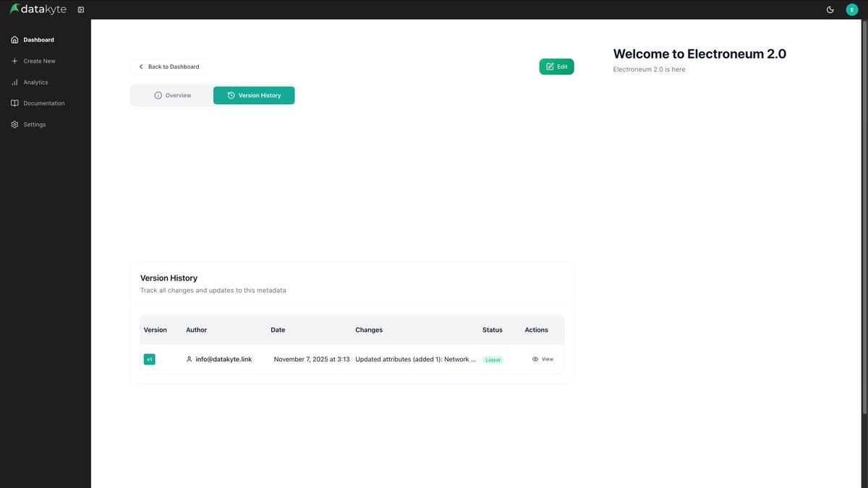The height and width of the screenshot is (488, 868).
Task: Click the author icon beside info@datakyte.link
Action: [x=190, y=359]
